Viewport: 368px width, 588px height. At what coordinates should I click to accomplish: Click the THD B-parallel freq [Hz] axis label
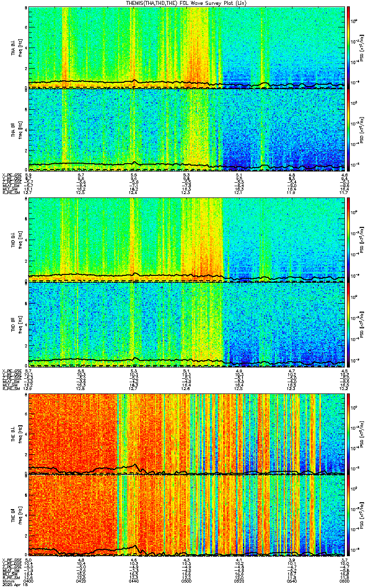click(20, 324)
